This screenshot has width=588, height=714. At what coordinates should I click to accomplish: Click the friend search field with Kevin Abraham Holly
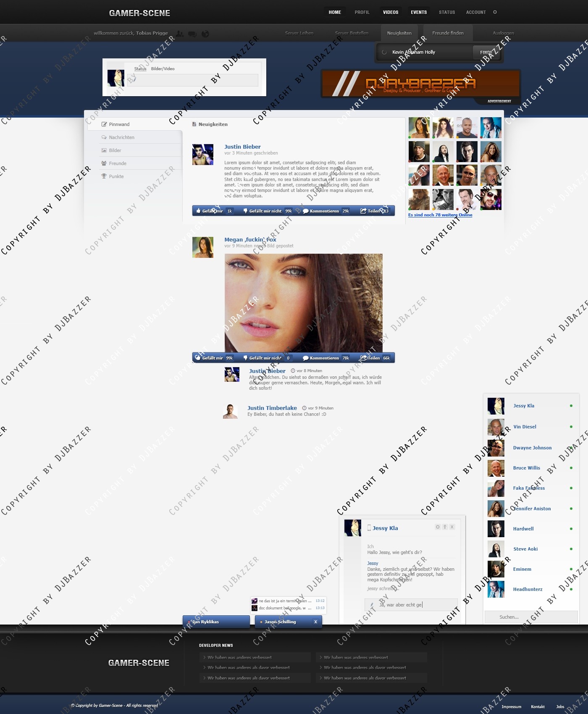(425, 52)
